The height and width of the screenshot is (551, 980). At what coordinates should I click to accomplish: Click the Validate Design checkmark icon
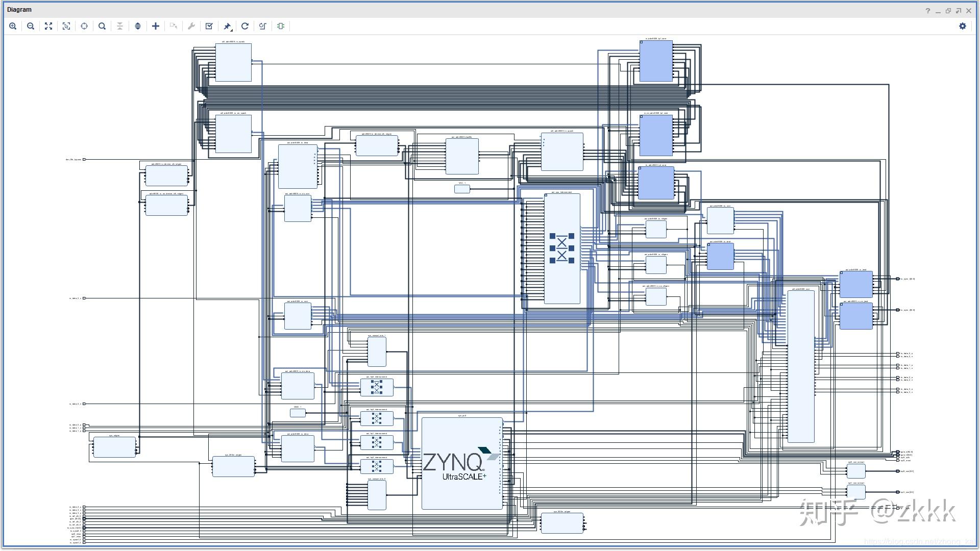pyautogui.click(x=209, y=26)
